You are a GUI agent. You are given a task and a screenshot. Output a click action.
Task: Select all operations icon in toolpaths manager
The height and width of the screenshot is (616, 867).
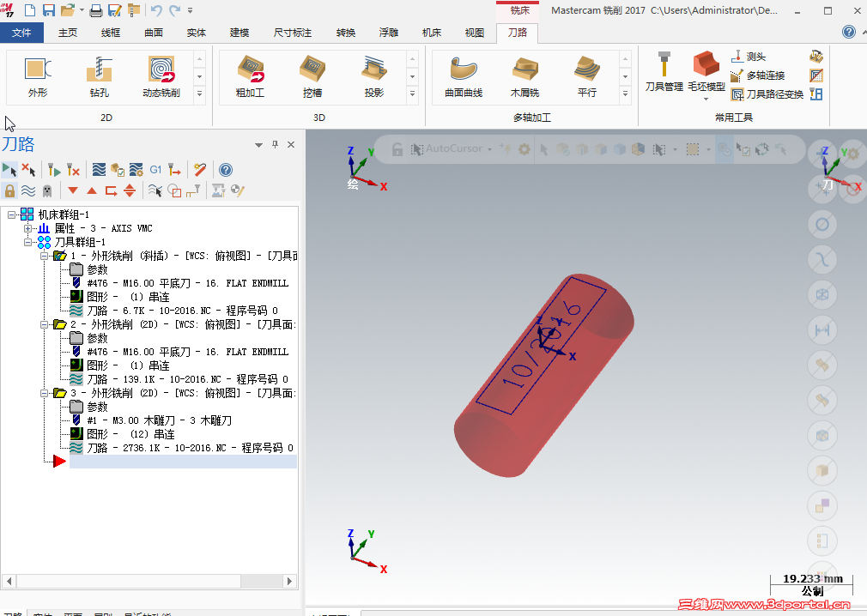tap(9, 170)
